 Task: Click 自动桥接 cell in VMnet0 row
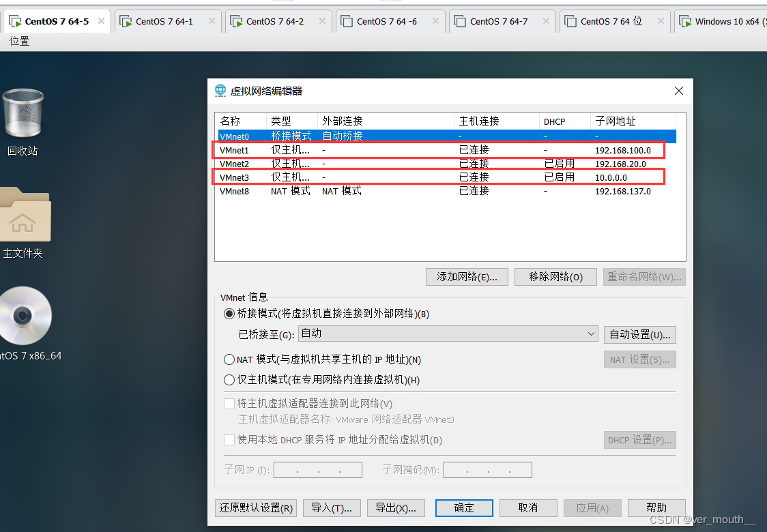click(x=343, y=136)
